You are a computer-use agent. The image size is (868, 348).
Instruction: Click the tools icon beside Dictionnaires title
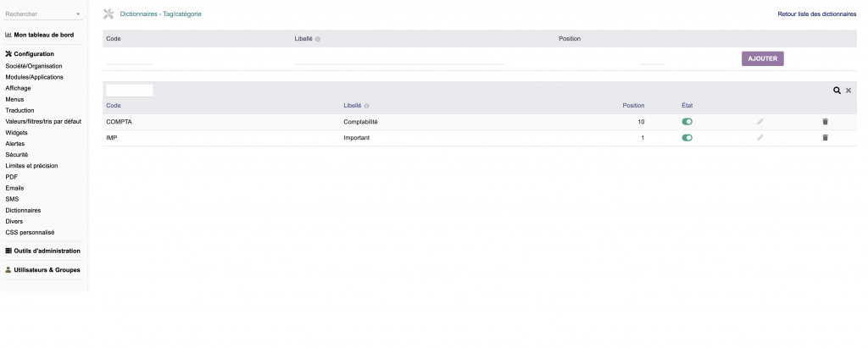108,14
